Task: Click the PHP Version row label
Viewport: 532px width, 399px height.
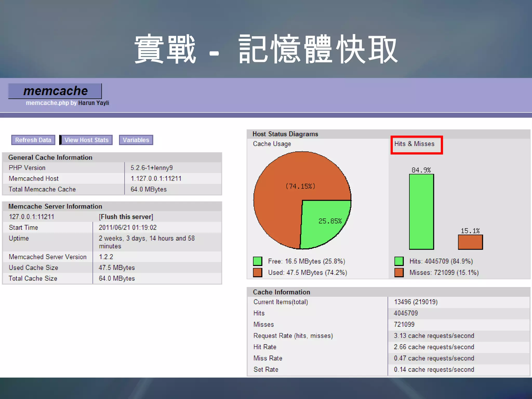Action: pyautogui.click(x=27, y=168)
